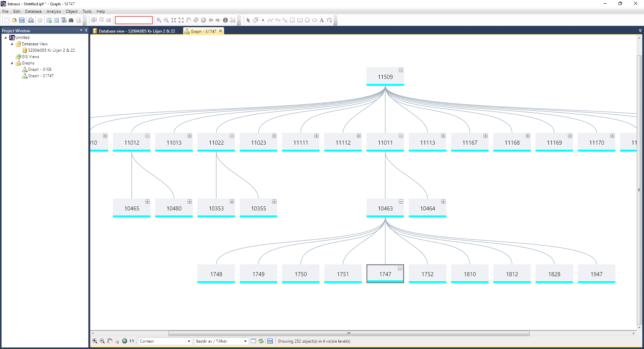Collapse node 10463 children
Screen dimensions: 644x349
pyautogui.click(x=401, y=202)
